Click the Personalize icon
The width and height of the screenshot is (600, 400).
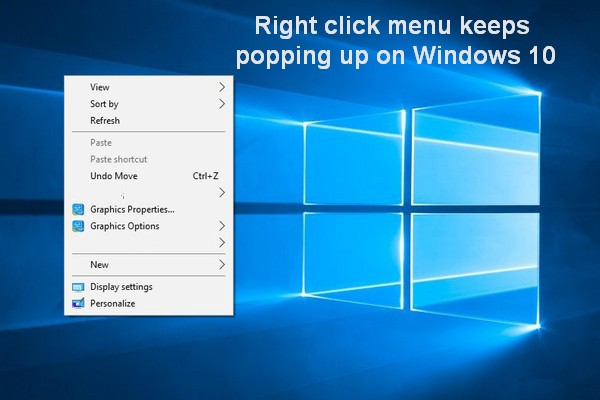(78, 304)
